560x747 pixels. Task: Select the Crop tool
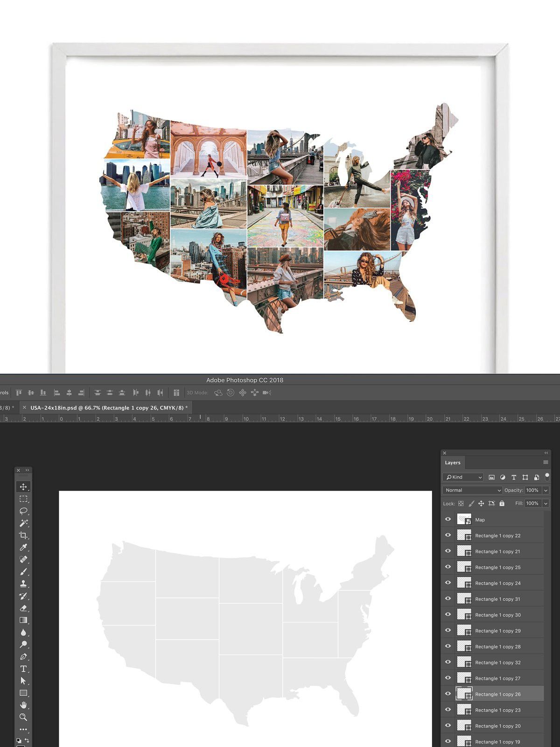click(x=23, y=535)
